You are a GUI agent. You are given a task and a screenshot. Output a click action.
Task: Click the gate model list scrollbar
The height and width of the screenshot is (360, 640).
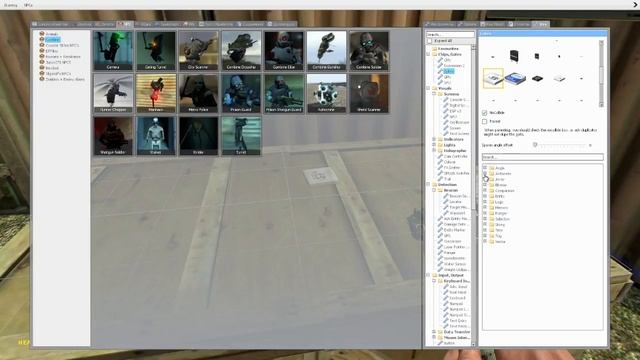click(601, 73)
